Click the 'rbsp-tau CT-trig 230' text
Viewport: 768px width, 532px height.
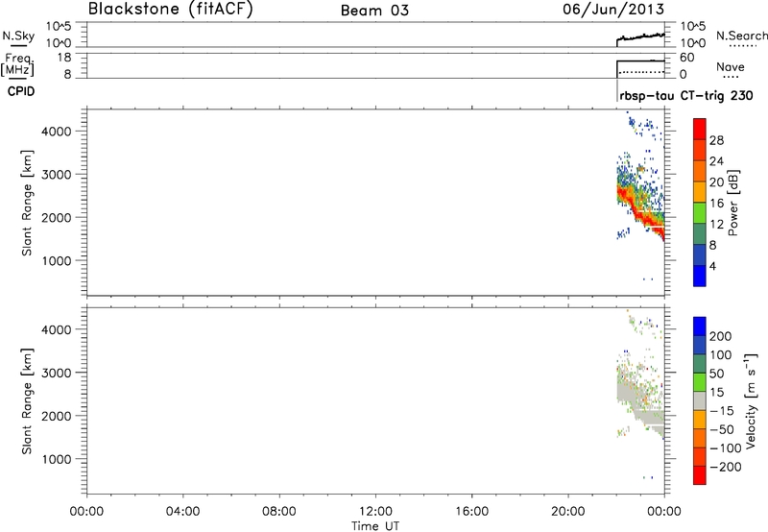coord(686,95)
